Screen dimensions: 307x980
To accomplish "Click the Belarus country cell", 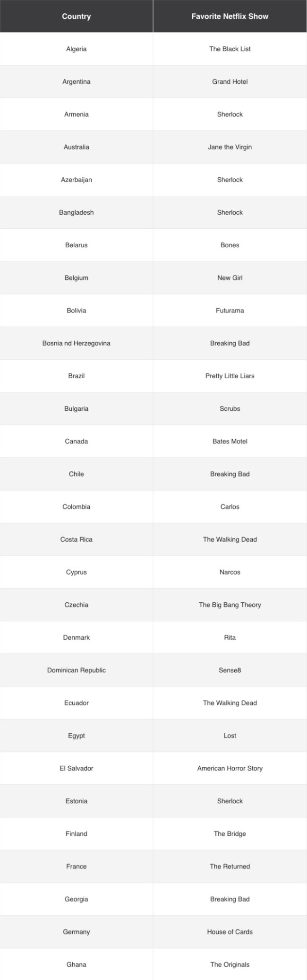I will coord(77,245).
